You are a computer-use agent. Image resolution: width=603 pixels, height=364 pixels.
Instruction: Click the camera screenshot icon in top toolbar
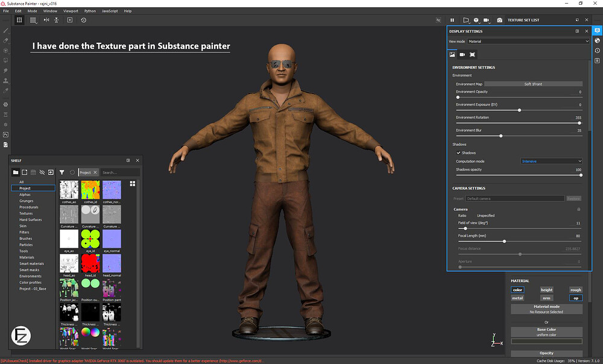click(x=499, y=20)
